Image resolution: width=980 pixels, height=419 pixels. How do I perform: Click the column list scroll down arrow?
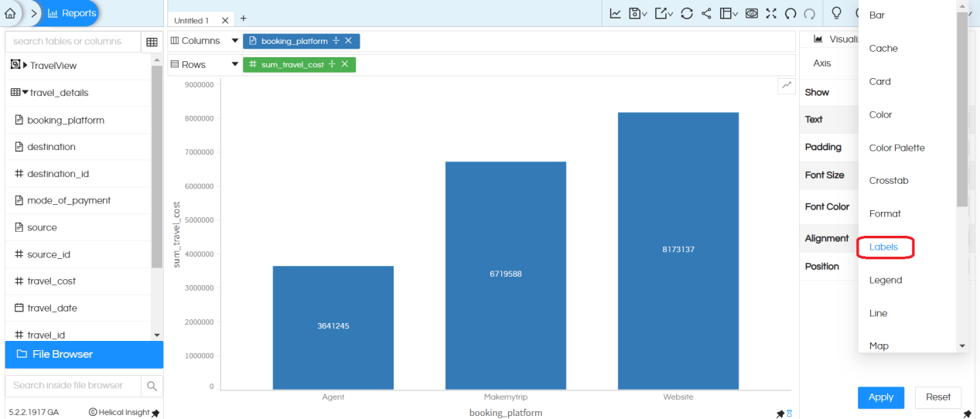pos(158,336)
